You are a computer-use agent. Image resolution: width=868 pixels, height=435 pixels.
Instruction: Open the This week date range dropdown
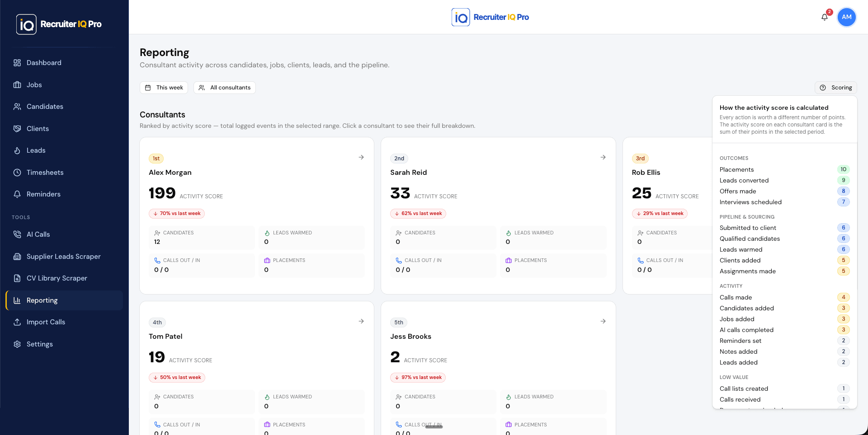164,88
